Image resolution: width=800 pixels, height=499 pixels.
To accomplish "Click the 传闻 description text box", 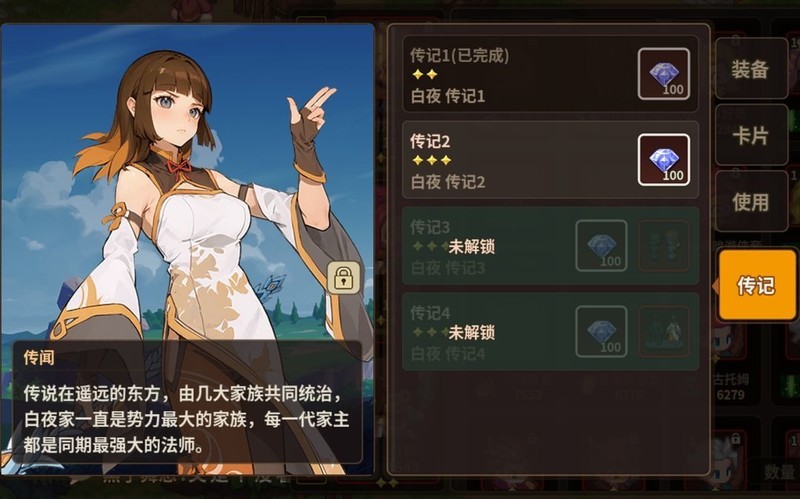I will pyautogui.click(x=187, y=402).
